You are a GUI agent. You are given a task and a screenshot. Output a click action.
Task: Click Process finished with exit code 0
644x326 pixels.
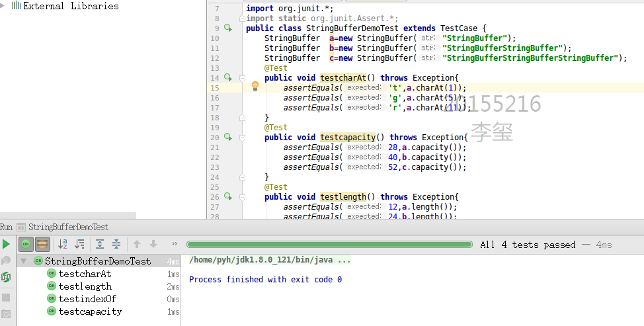tap(265, 280)
